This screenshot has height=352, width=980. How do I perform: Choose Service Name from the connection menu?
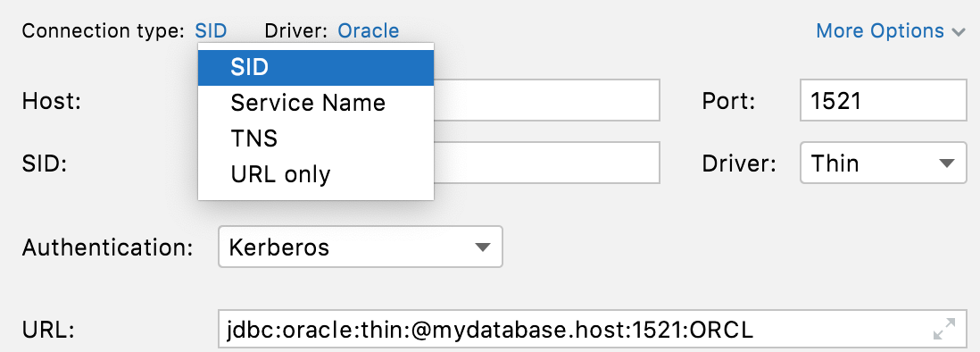click(316, 103)
